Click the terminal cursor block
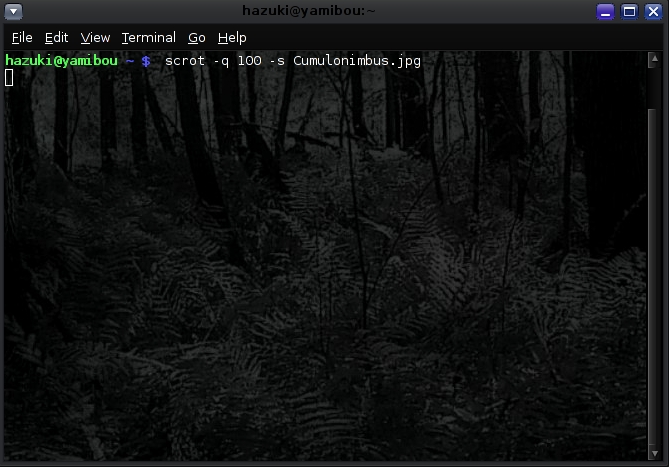The height and width of the screenshot is (467, 669). (9, 78)
